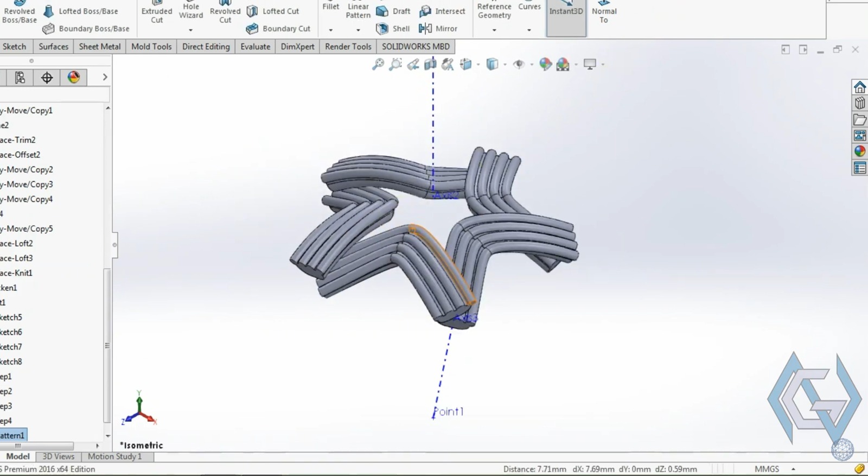The width and height of the screenshot is (868, 476).
Task: Click the Lofted Boss/Base tool
Action: (81, 11)
